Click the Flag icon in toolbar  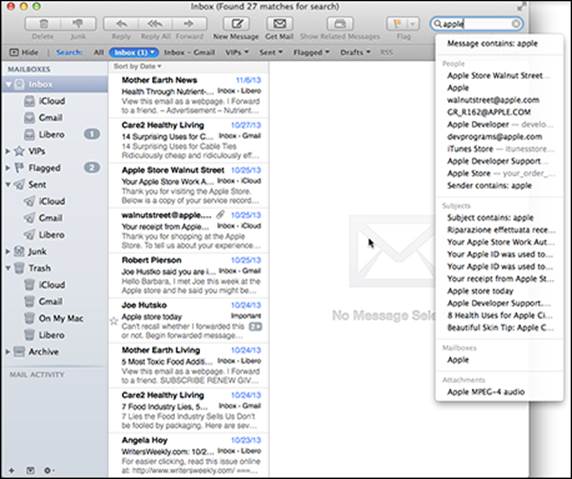[397, 24]
